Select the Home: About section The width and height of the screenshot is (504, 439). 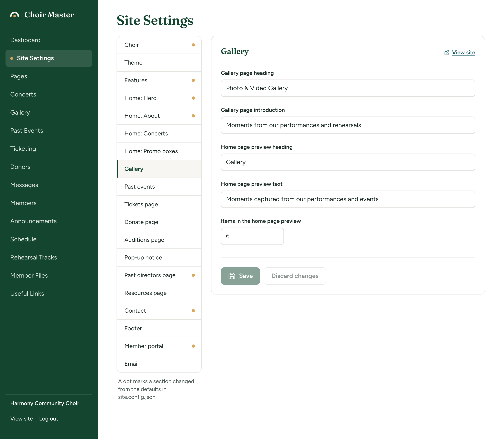(x=159, y=116)
